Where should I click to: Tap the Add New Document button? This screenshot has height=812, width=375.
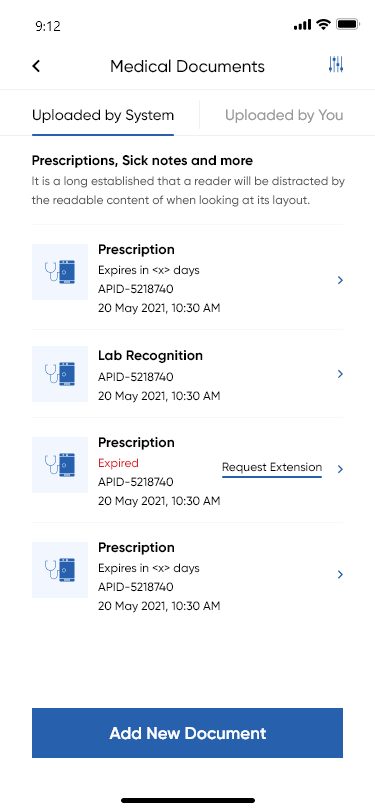188,733
